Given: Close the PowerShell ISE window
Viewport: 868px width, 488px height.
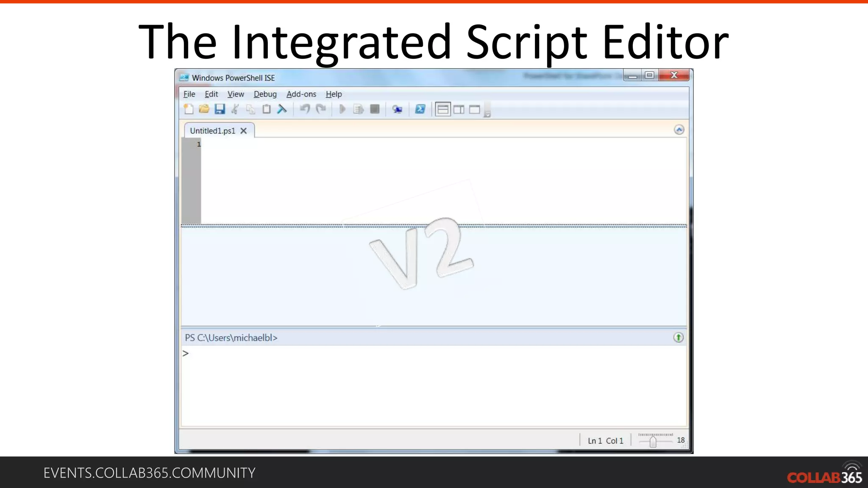Looking at the screenshot, I should click(674, 75).
